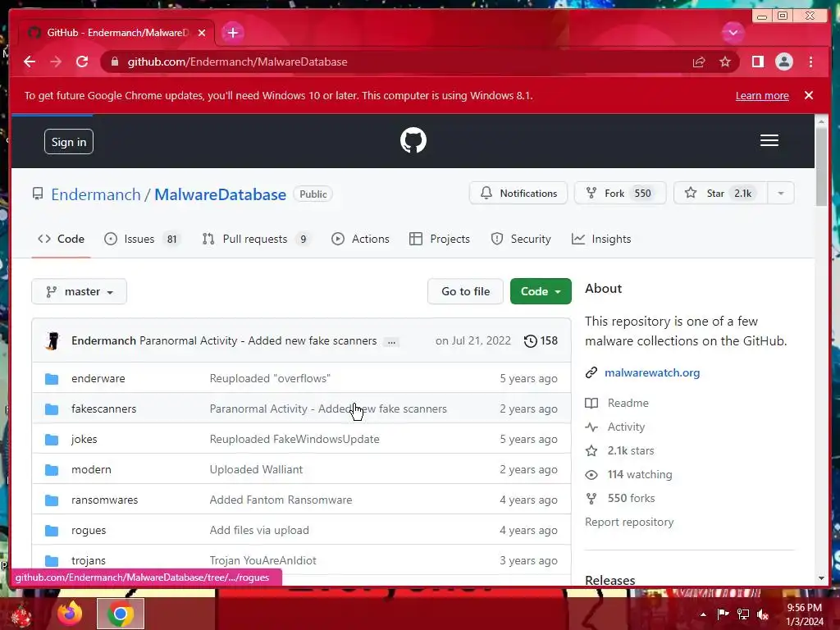Open Added Fantom Ransomware commit link

[x=281, y=500]
